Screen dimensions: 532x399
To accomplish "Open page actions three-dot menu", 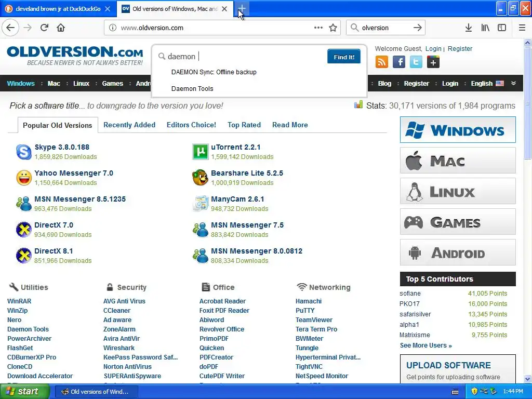I will (318, 28).
